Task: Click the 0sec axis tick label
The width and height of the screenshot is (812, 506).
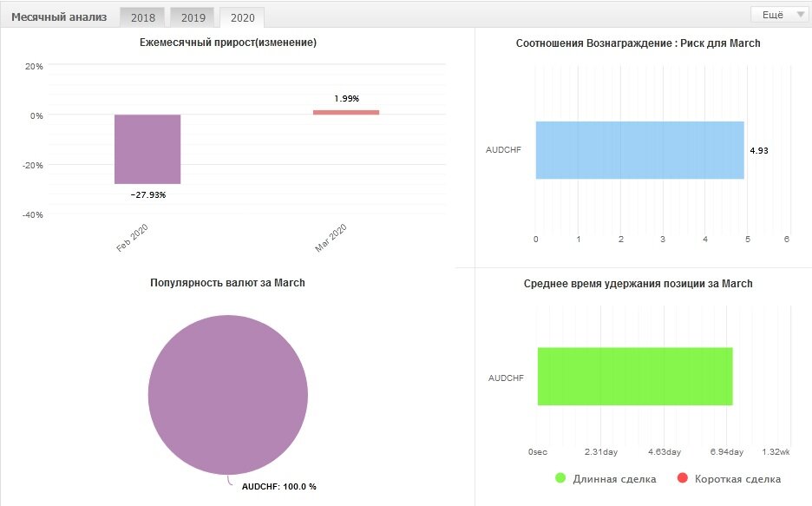Action: (x=538, y=451)
